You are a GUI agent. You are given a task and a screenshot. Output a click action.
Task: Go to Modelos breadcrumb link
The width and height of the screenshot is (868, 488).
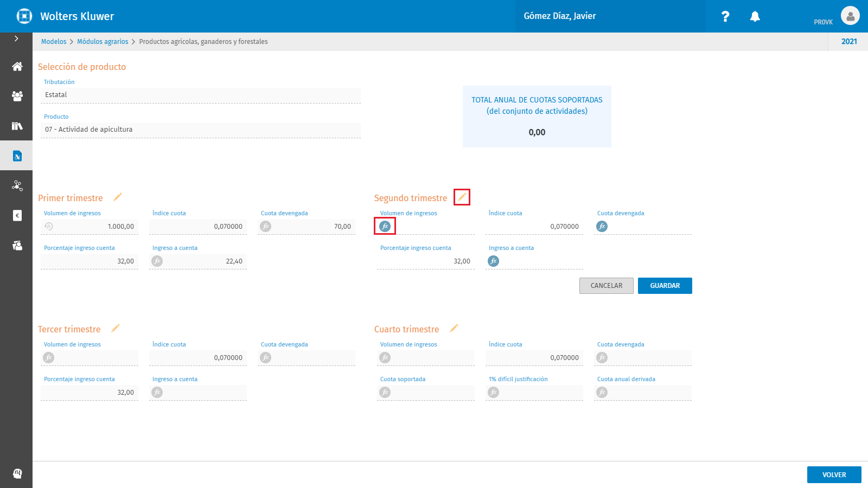tap(54, 41)
